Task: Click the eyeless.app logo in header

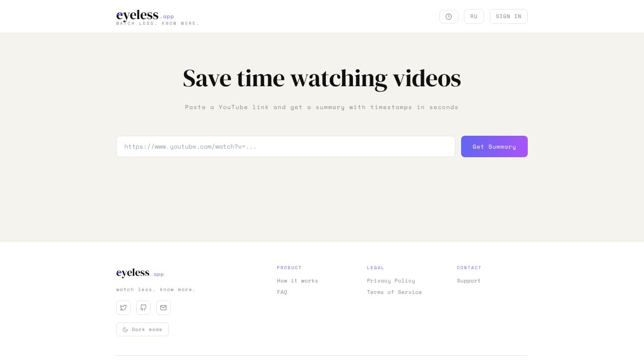Action: 145,16
